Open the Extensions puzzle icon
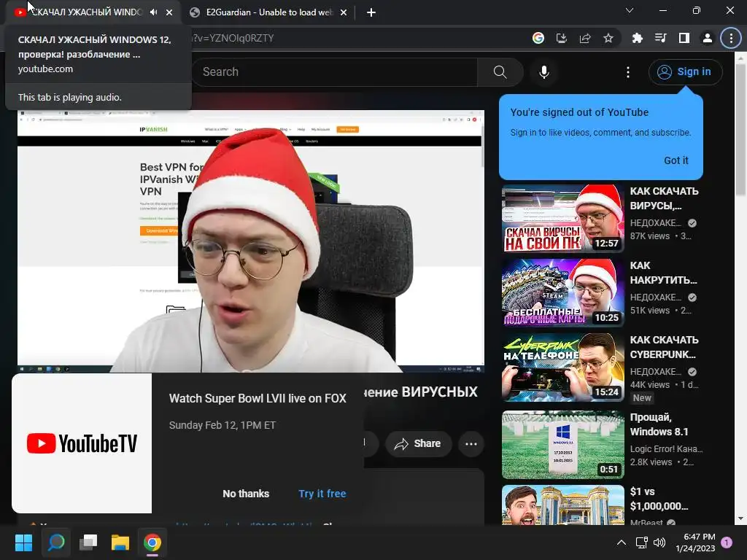Screen dimensions: 747x560 pos(637,38)
